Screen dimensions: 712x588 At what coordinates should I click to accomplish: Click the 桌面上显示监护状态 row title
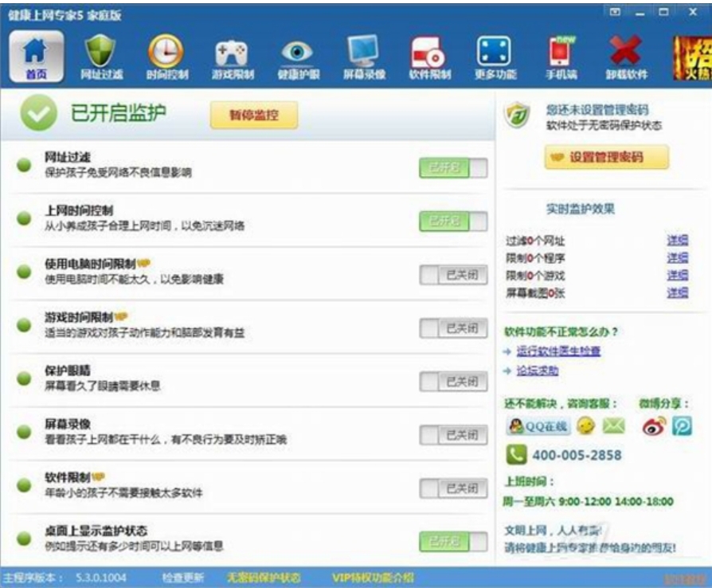point(96,531)
